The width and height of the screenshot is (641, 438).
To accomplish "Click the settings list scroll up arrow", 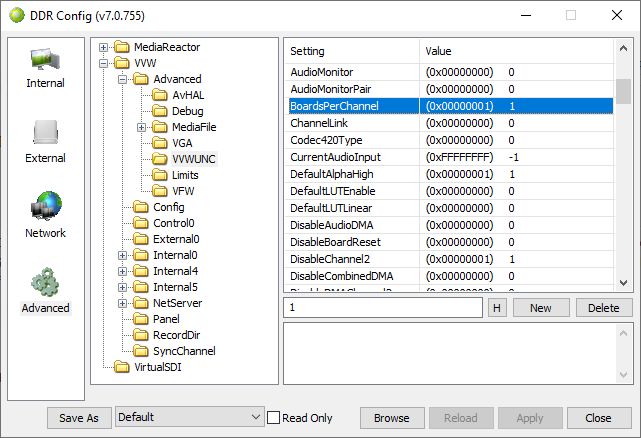I will pos(623,48).
